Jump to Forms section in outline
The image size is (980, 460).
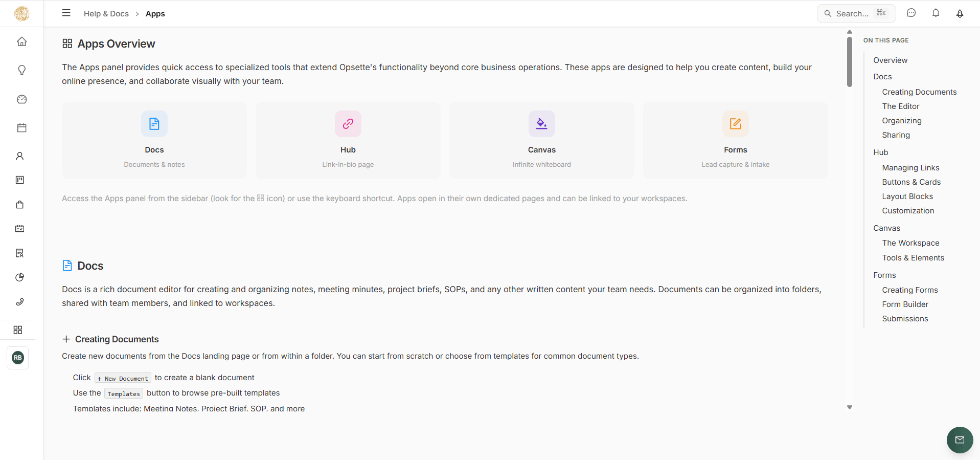pos(884,275)
